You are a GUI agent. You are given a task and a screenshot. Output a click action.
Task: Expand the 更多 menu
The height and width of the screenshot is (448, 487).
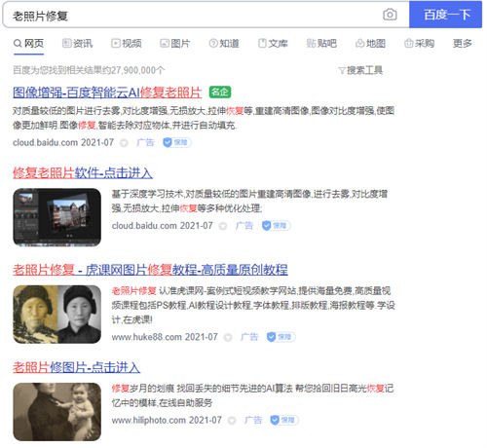(463, 43)
